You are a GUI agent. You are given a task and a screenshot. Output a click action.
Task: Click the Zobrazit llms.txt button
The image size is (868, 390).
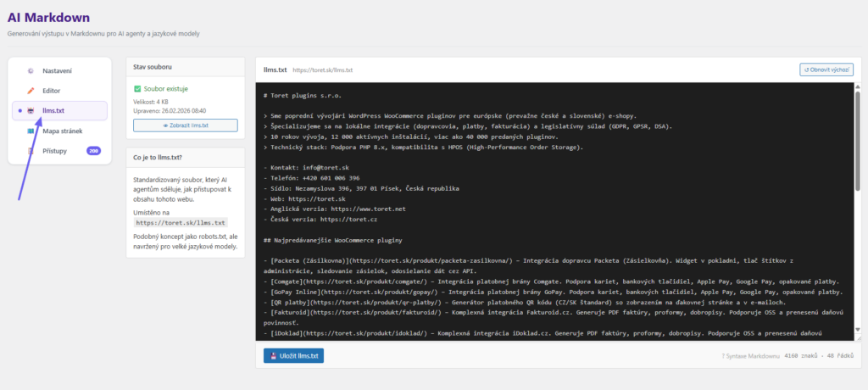[x=186, y=125]
